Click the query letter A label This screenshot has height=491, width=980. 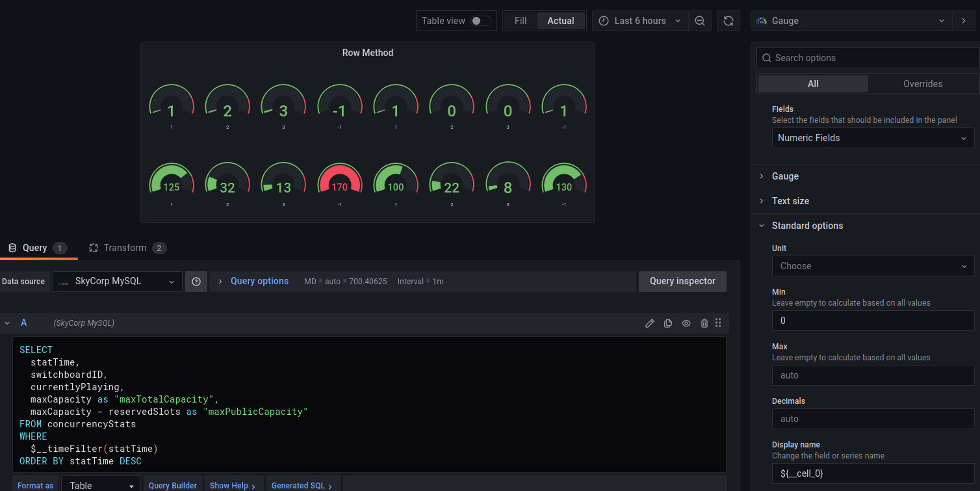(24, 323)
